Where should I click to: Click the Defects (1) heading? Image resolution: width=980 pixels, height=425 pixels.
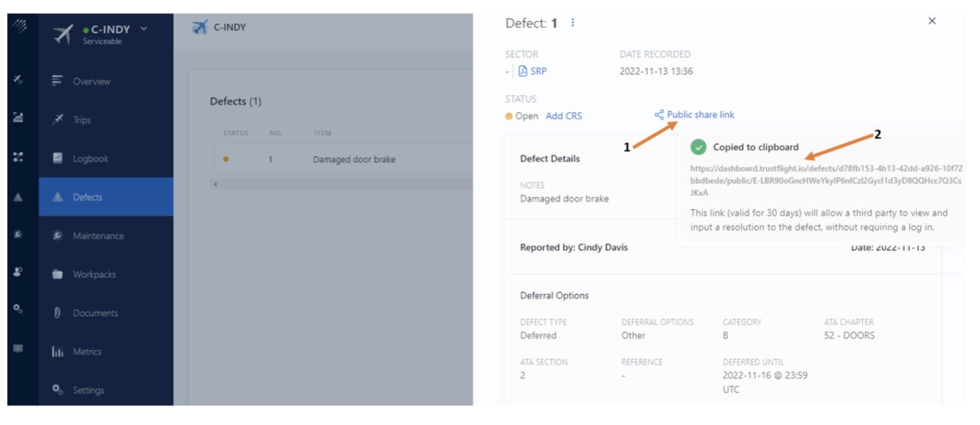pos(235,101)
